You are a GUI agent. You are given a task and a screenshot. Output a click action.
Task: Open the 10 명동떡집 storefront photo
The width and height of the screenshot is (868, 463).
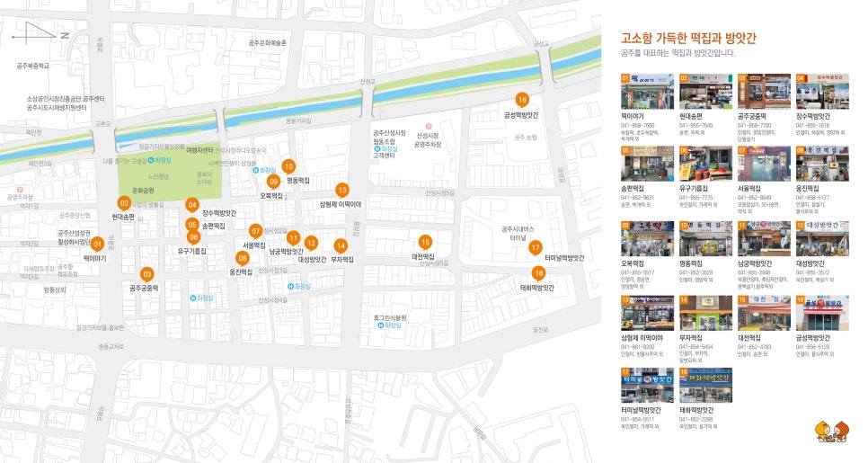point(705,239)
